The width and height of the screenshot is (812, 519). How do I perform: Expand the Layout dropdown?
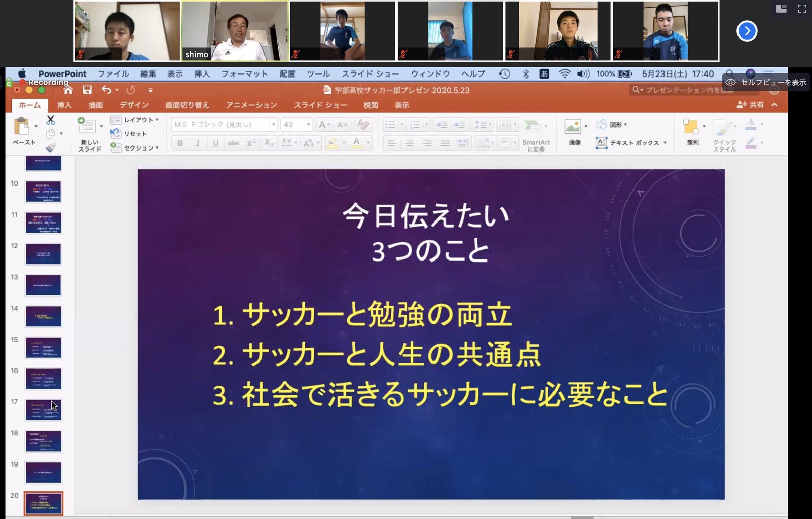click(x=157, y=120)
